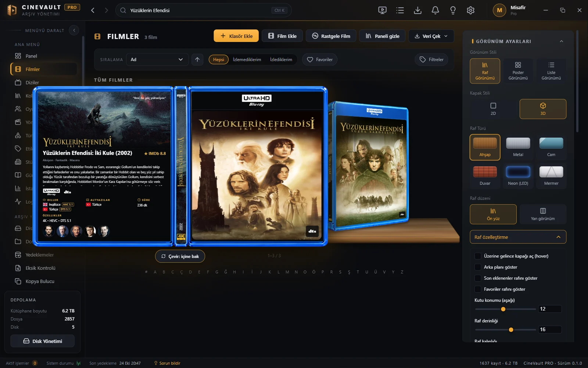The height and width of the screenshot is (368, 588).
Task: Open Diziler in sidebar menu
Action: click(x=44, y=82)
